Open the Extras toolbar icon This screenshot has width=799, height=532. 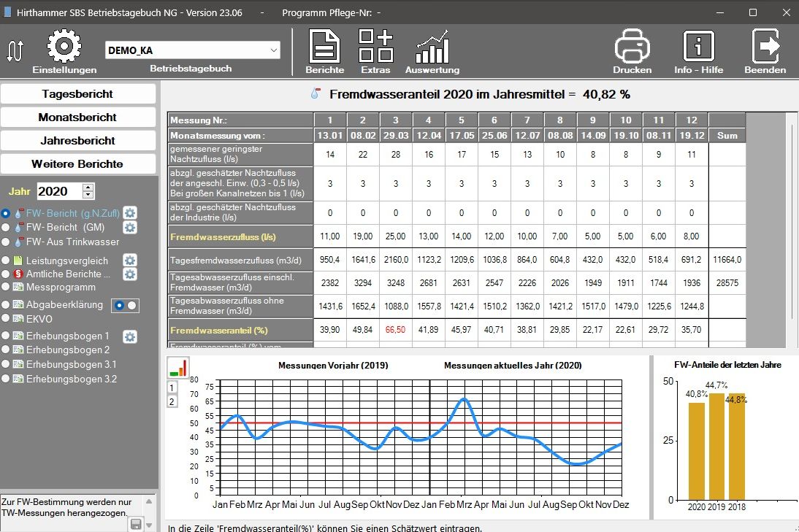[375, 46]
